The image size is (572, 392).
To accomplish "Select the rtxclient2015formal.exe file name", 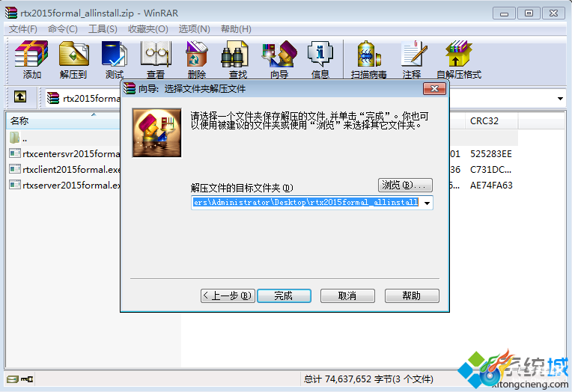I will click(72, 169).
